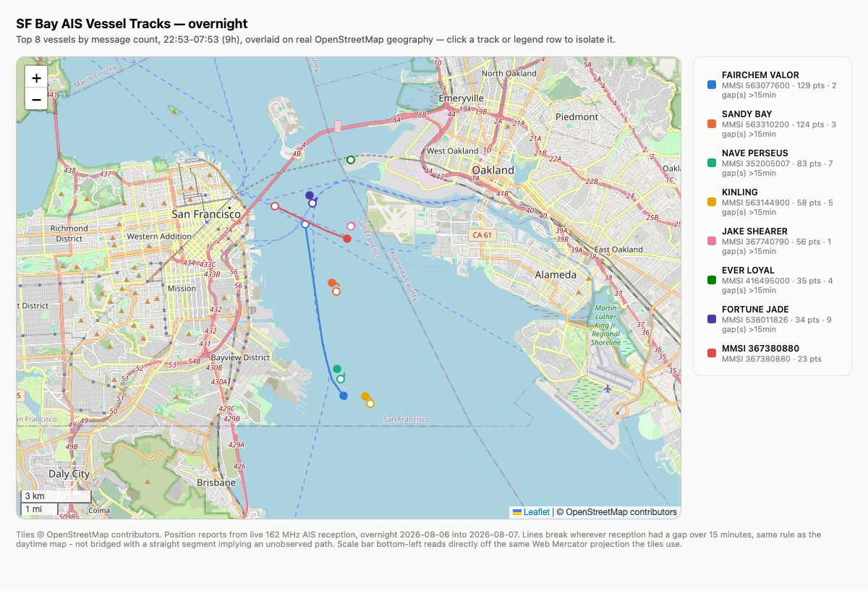Click the green EVER LOYAL color swatch
The height and width of the screenshot is (591, 868).
pos(712,280)
